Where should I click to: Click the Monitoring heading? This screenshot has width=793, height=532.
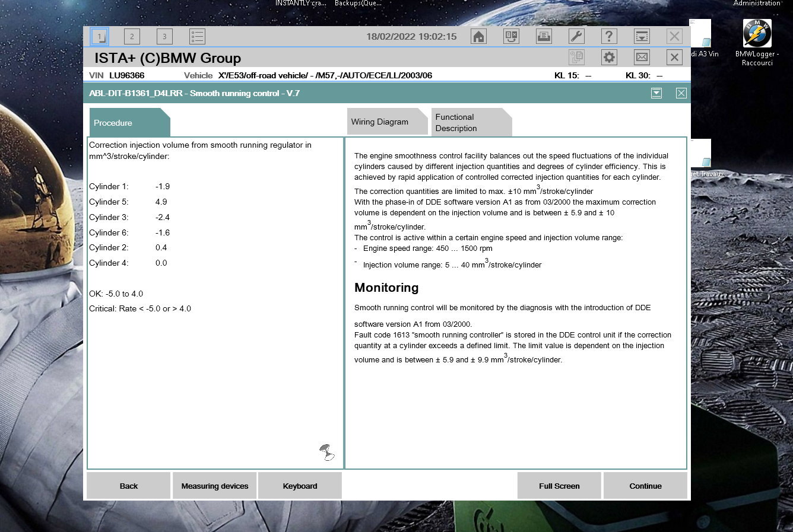[386, 288]
